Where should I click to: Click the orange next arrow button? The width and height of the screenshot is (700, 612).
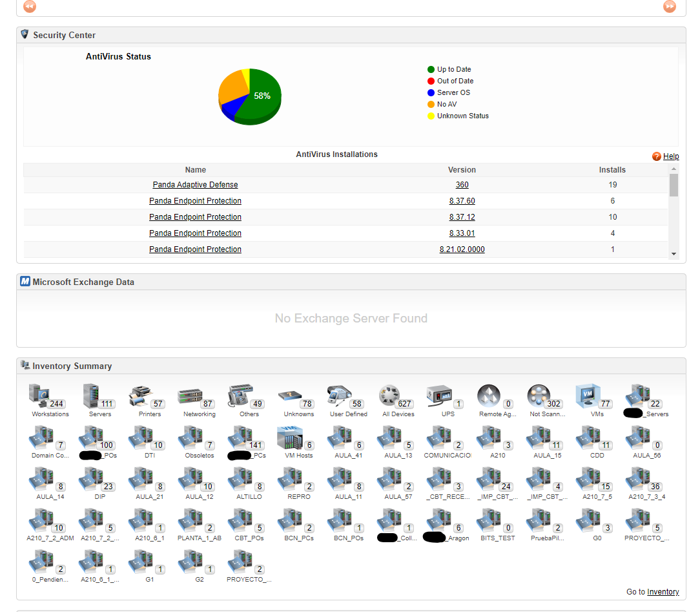click(670, 6)
